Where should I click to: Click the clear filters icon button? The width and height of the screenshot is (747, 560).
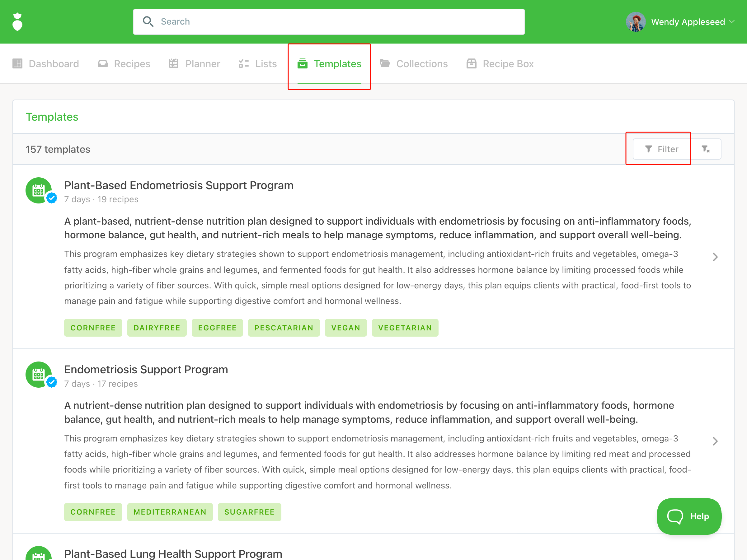[706, 149]
